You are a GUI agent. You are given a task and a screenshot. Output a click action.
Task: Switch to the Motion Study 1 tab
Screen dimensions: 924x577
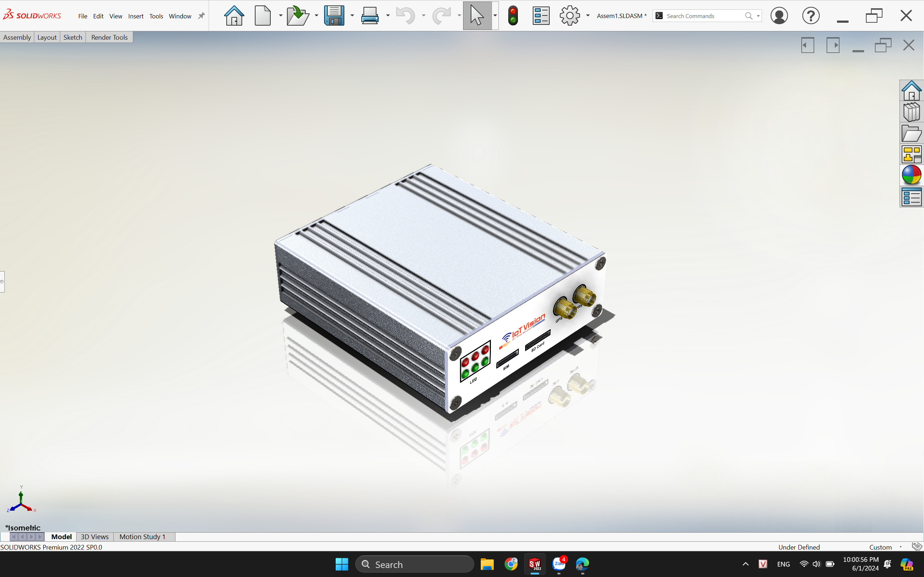(x=142, y=537)
